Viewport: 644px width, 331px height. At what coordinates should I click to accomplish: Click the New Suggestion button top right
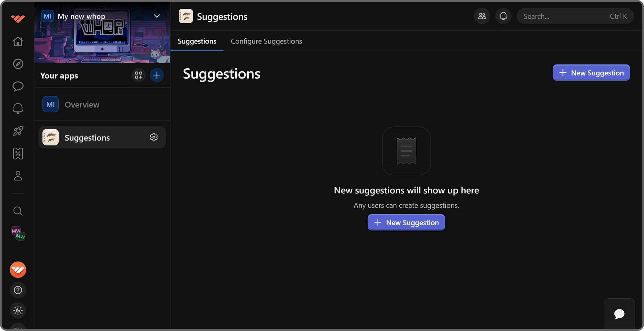click(x=591, y=73)
